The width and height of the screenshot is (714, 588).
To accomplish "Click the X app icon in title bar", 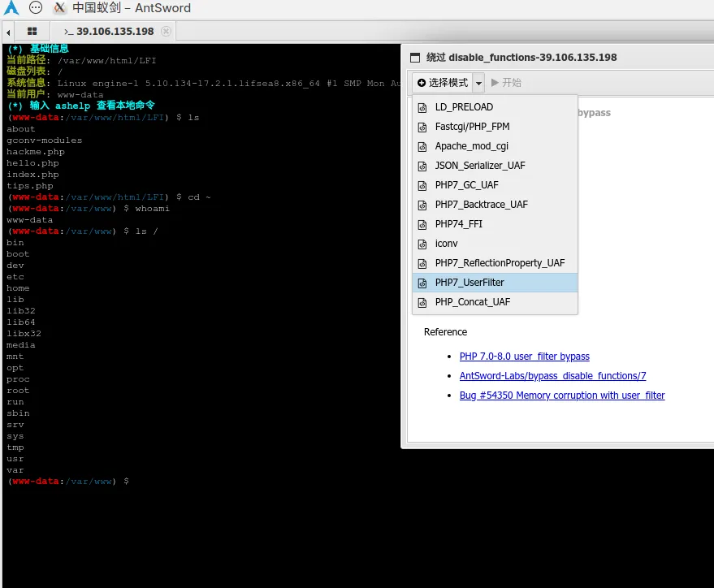I will tap(59, 8).
